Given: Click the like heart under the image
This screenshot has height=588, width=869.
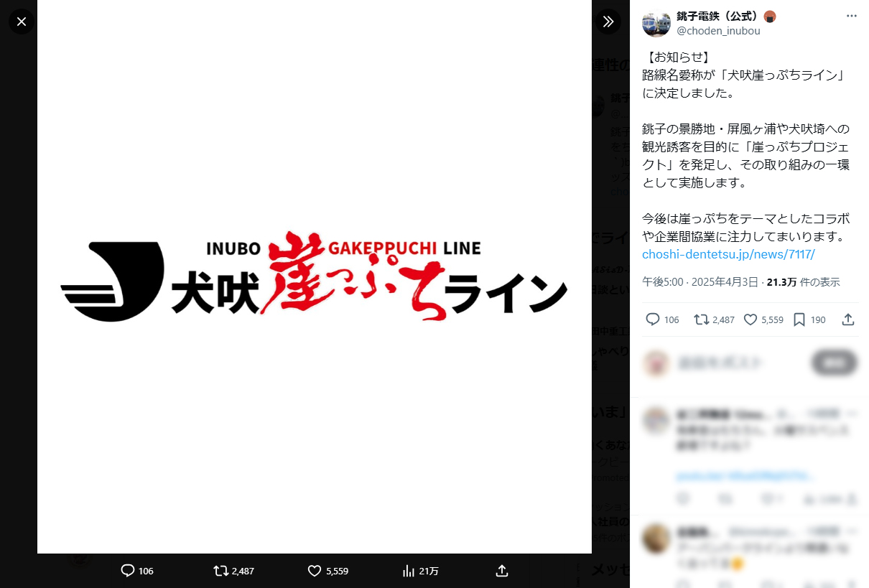Looking at the screenshot, I should coord(314,571).
